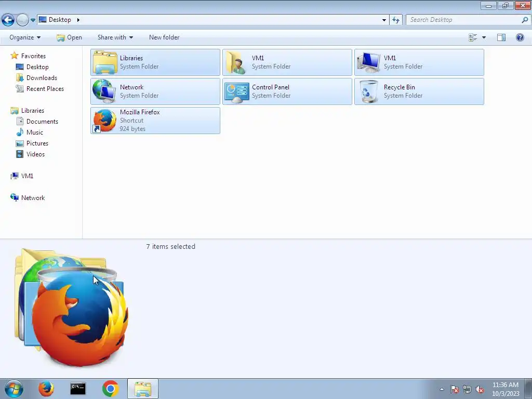
Task: Open recent pages dropdown next to Forward
Action: (33, 20)
